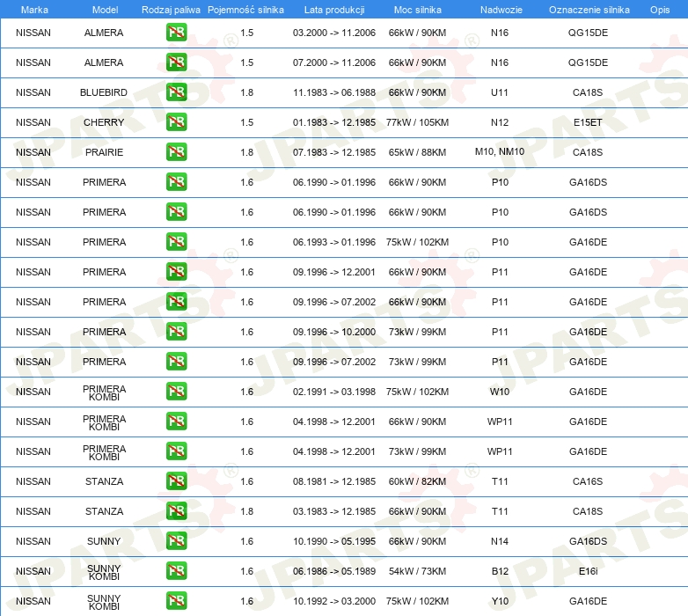Viewport: 688px width, 616px height.
Task: Click the fuel icon in the PRIMERA KOMBI W10 row
Action: tap(176, 391)
